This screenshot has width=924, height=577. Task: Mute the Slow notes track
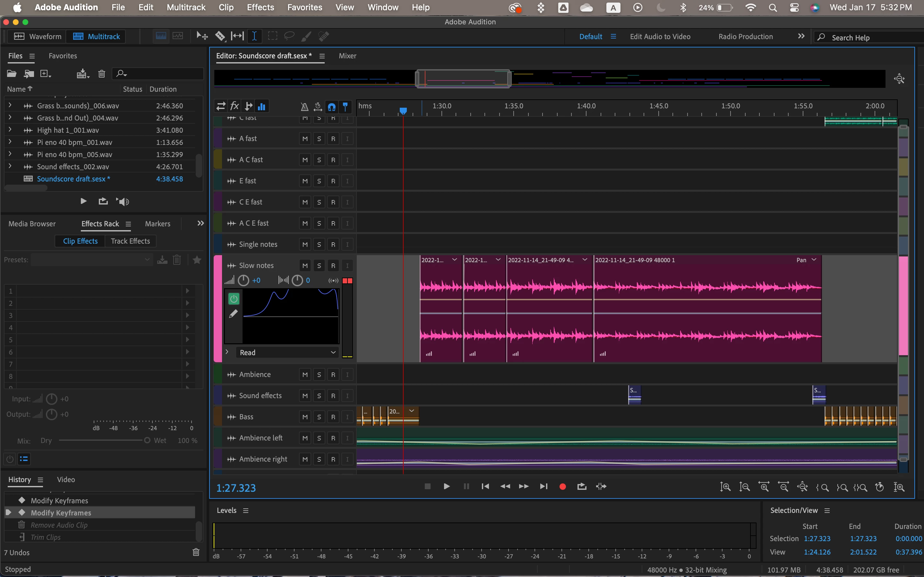305,266
